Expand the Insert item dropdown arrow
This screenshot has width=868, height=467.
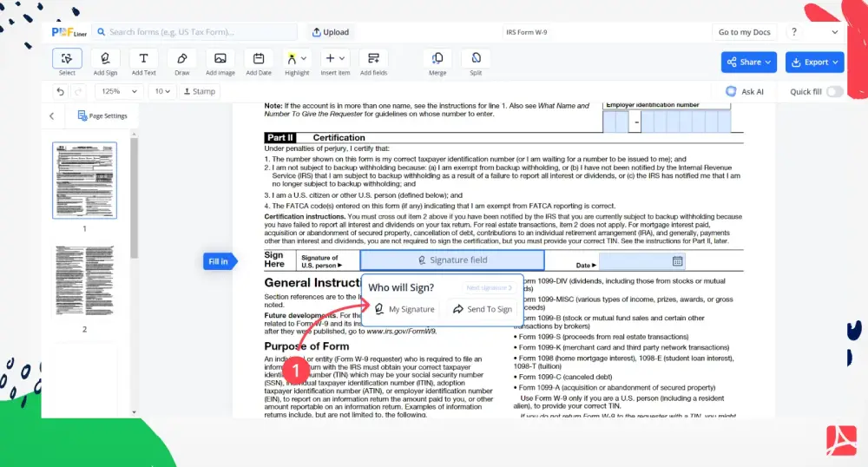(342, 59)
